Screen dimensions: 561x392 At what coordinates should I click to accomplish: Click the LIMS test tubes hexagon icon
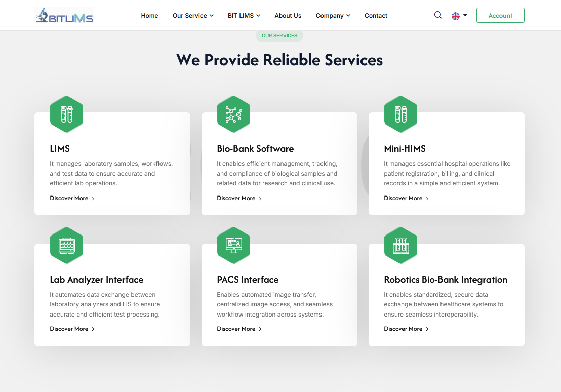[x=66, y=114]
